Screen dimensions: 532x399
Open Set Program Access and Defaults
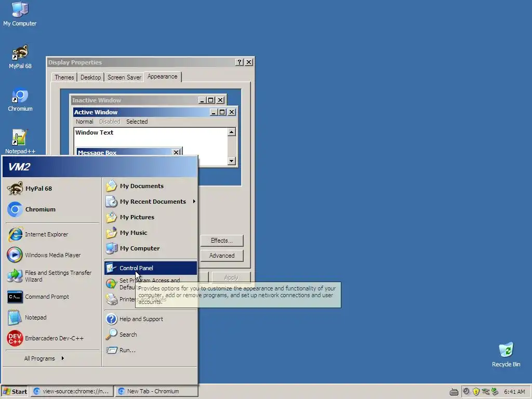pos(151,284)
